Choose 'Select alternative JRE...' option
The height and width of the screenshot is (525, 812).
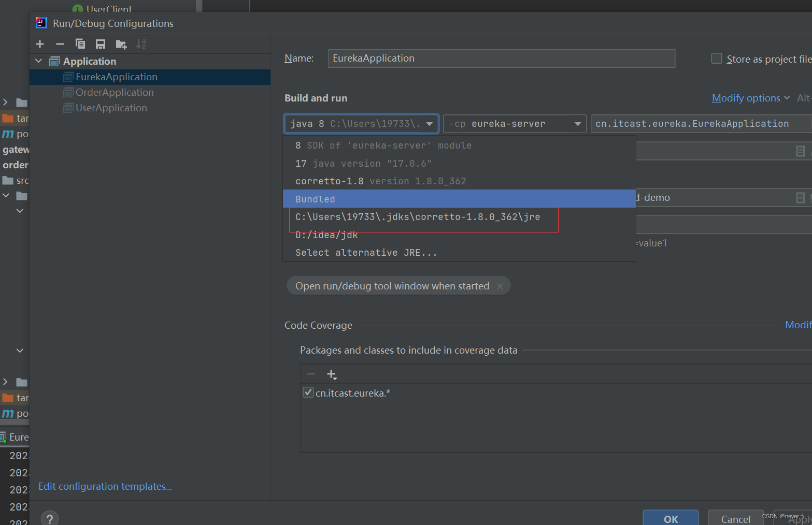[459, 253]
